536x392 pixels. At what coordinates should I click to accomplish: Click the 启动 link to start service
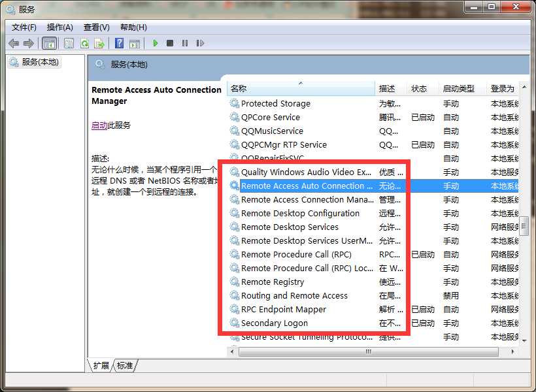tap(99, 125)
